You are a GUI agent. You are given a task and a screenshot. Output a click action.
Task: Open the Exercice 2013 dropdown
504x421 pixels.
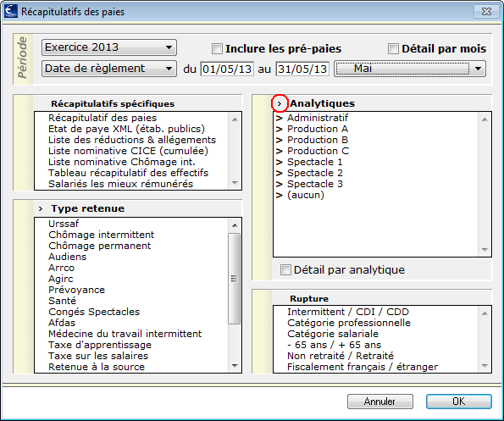pos(109,47)
